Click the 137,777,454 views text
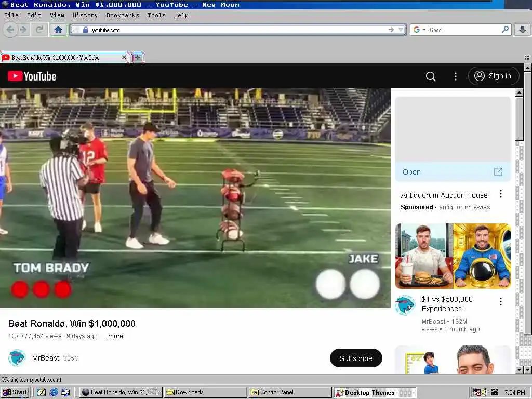The width and height of the screenshot is (532, 399). (35, 336)
